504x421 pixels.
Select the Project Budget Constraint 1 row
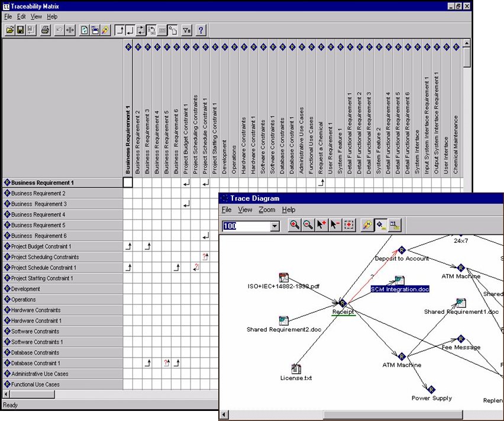[x=63, y=246]
